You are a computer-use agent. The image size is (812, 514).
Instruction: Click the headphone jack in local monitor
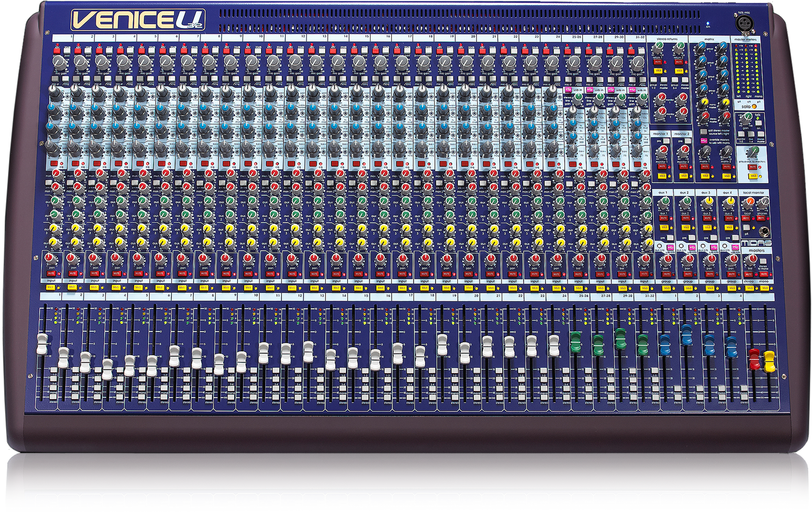[764, 232]
